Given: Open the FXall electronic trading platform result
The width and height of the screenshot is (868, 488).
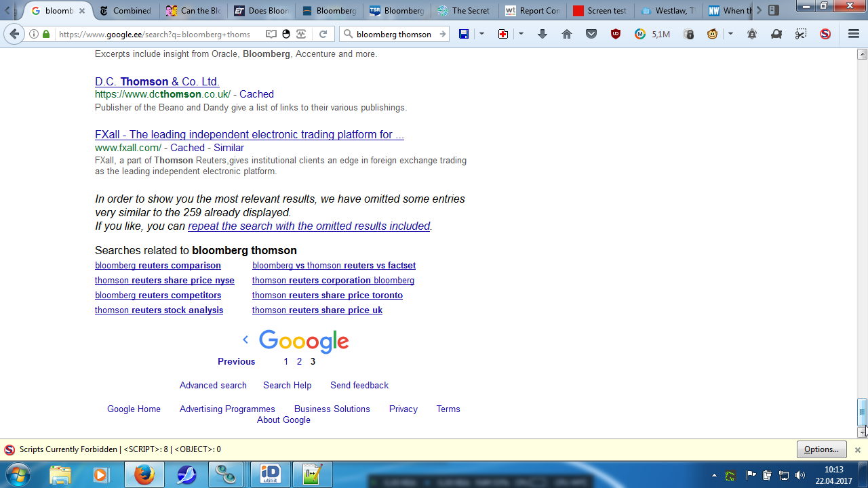Looking at the screenshot, I should [250, 134].
